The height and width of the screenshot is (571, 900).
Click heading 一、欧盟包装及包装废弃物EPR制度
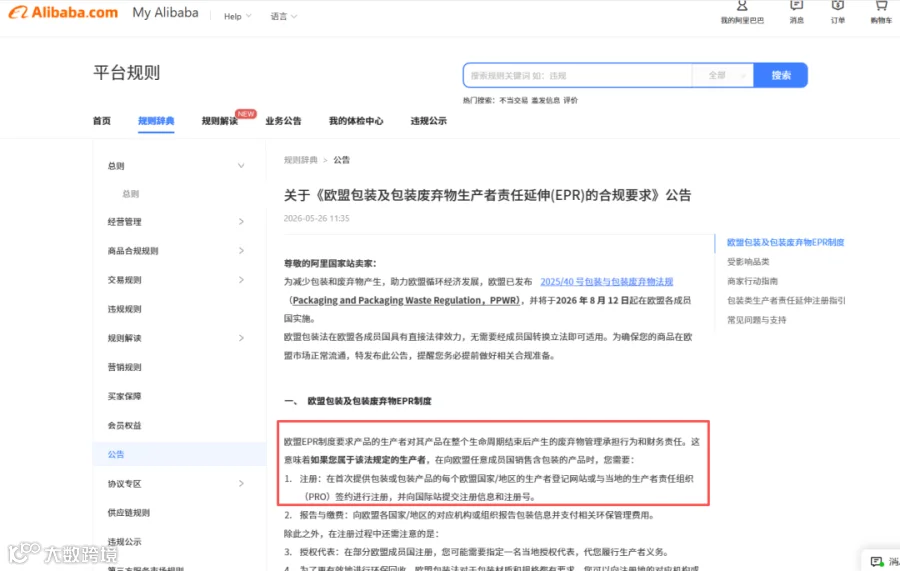point(358,401)
